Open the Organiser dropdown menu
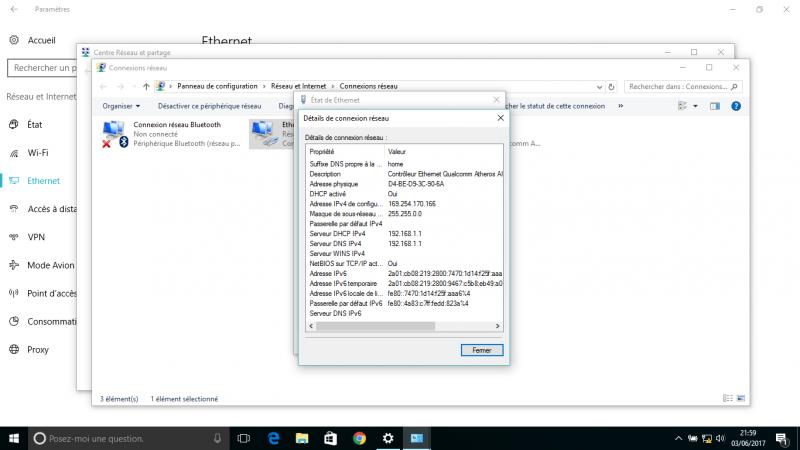The image size is (800, 450). 121,106
